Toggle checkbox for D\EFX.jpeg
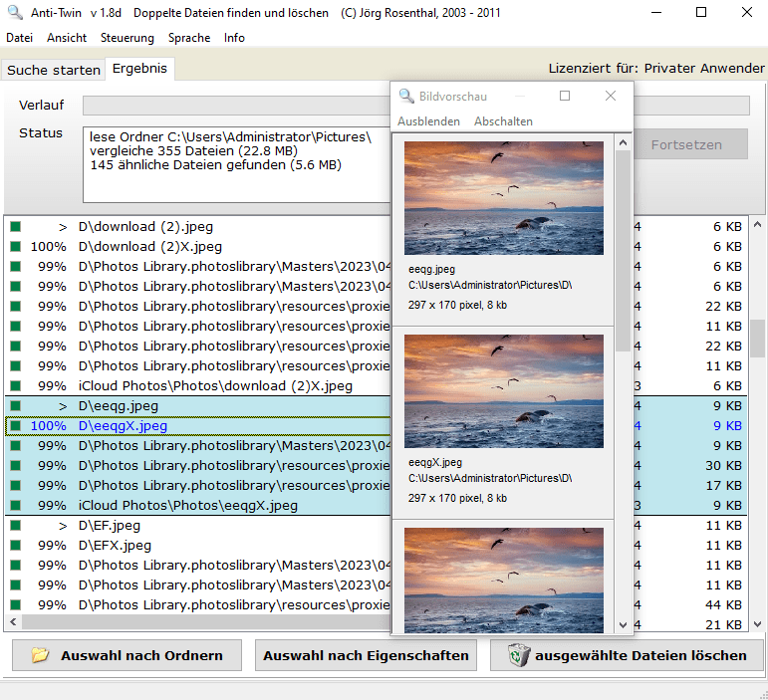 click(x=16, y=545)
